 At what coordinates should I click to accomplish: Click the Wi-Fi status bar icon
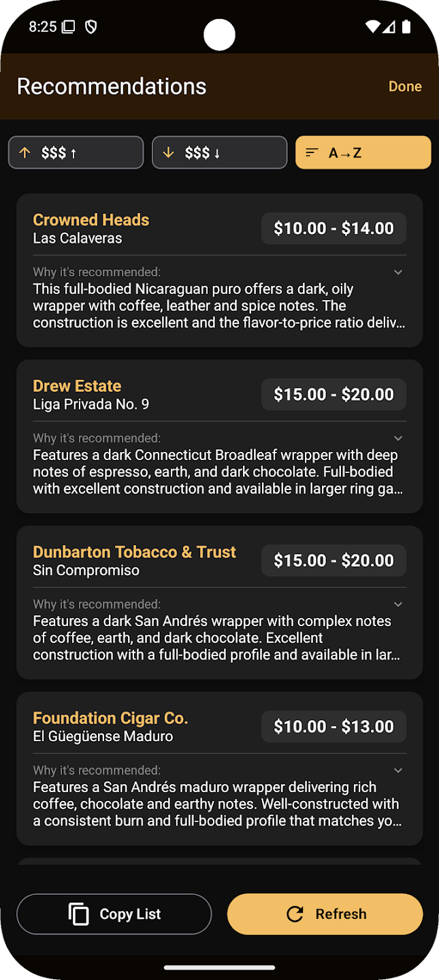click(x=373, y=27)
